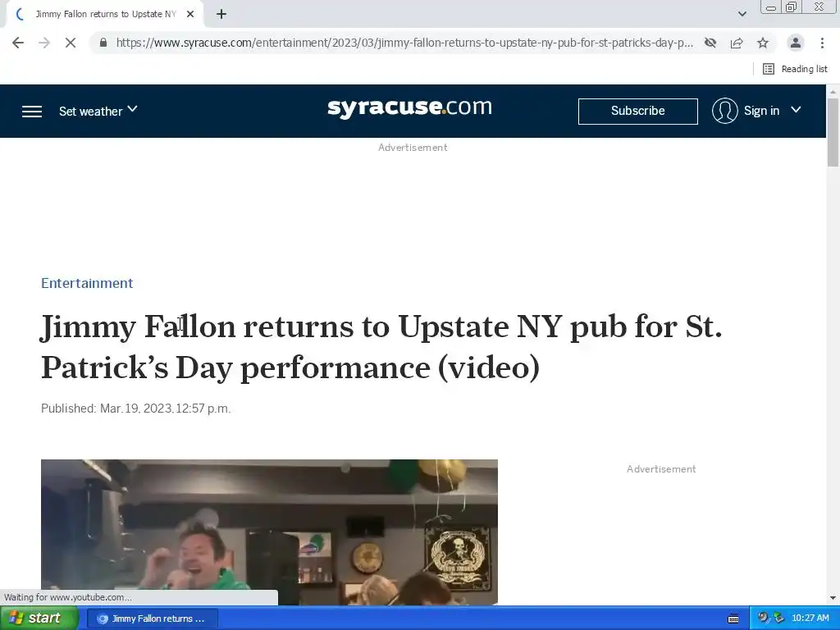
Task: Expand the tab search chevron
Action: (742, 14)
